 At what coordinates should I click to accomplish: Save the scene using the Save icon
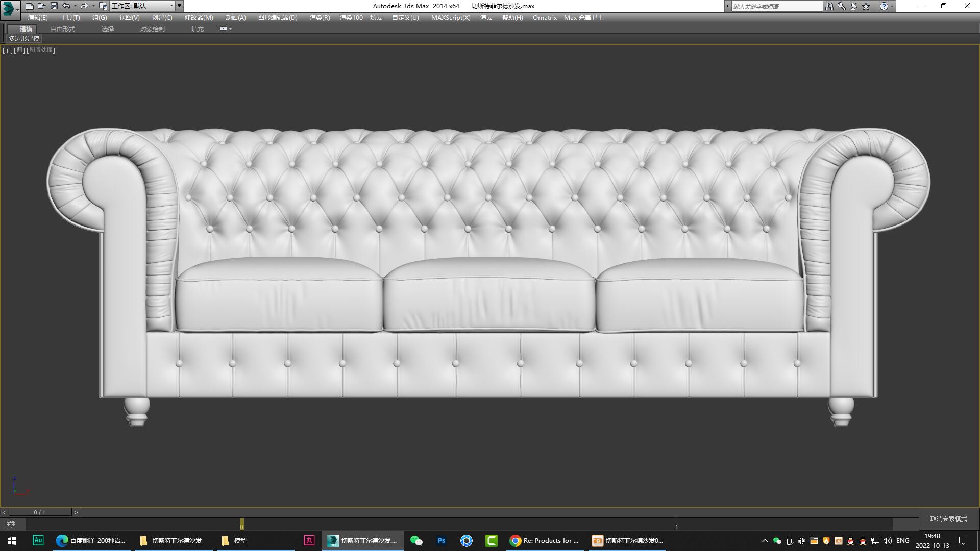coord(53,6)
